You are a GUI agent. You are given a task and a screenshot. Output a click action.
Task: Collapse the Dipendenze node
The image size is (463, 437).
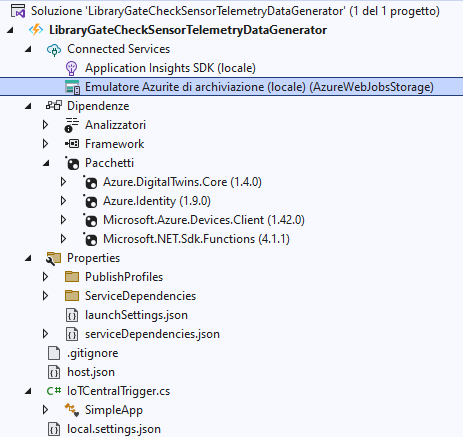[x=28, y=106]
